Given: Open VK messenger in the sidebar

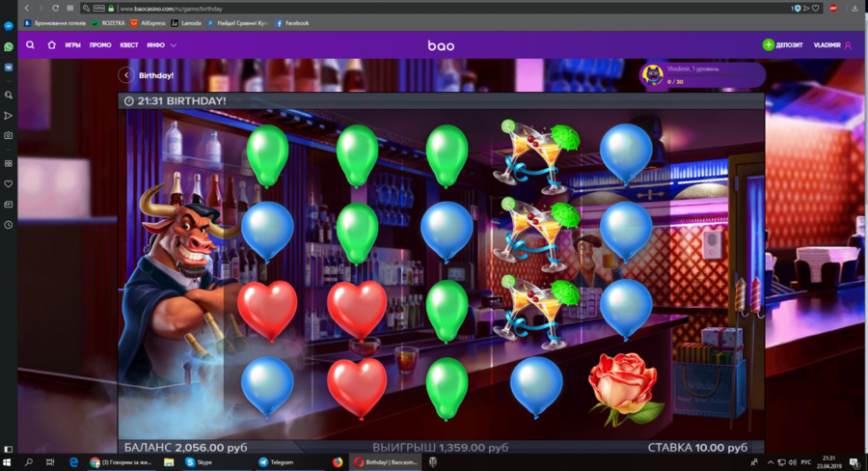Looking at the screenshot, I should click(9, 67).
